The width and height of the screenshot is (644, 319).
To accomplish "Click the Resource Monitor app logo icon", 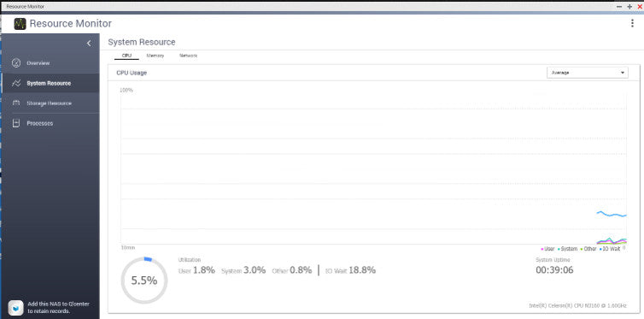I will (20, 24).
